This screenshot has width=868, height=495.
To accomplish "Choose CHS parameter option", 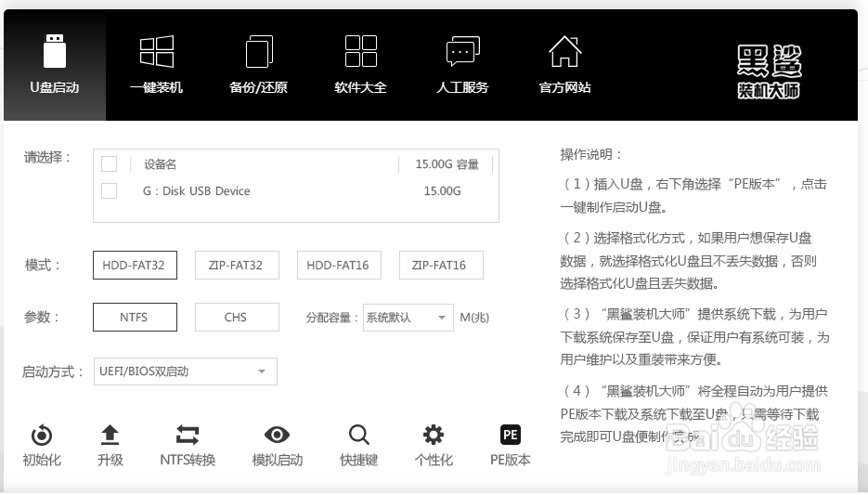I will point(237,318).
